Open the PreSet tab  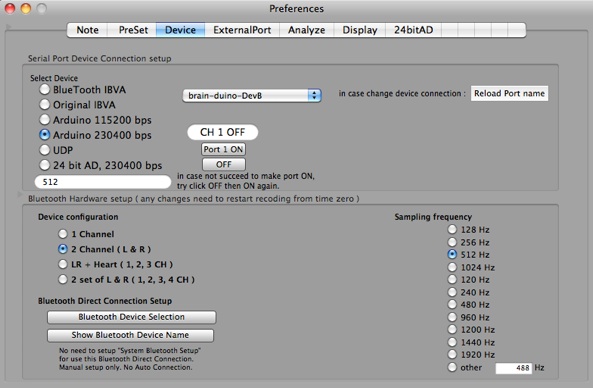click(x=133, y=30)
